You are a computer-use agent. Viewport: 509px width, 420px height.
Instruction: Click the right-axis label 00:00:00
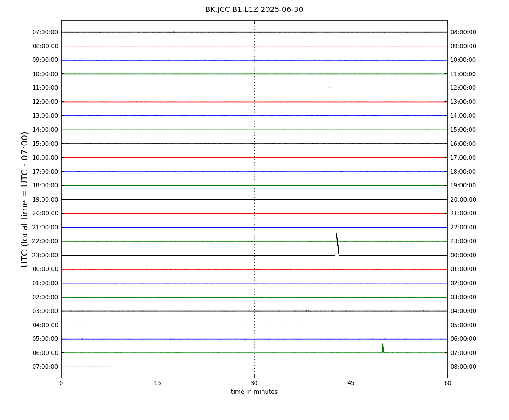(463, 255)
